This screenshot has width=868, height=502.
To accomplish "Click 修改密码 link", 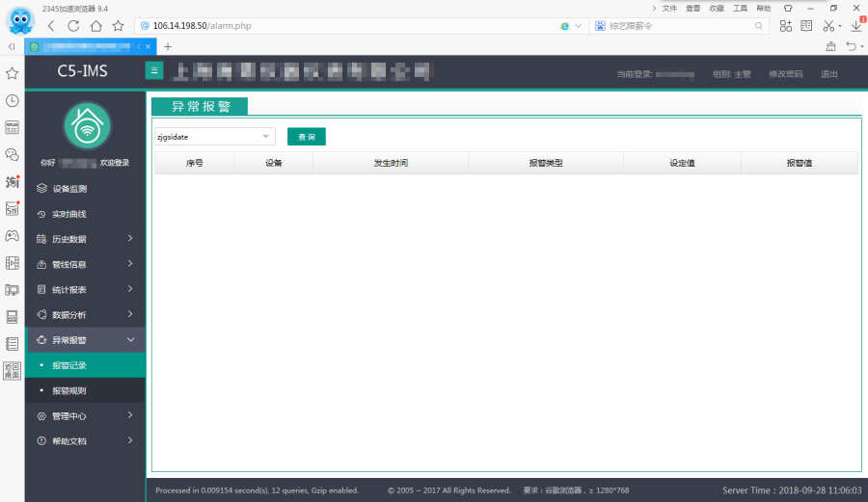I will click(785, 74).
